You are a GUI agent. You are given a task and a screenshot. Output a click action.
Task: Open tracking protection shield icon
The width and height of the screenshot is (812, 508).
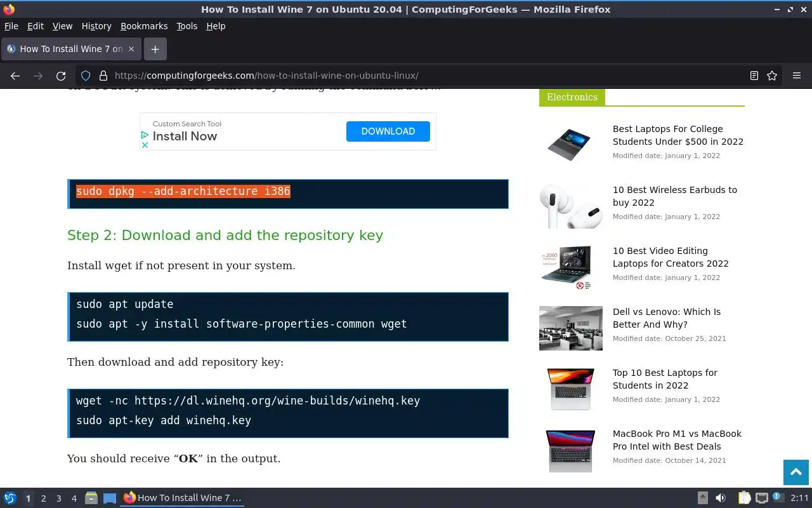pyautogui.click(x=86, y=76)
